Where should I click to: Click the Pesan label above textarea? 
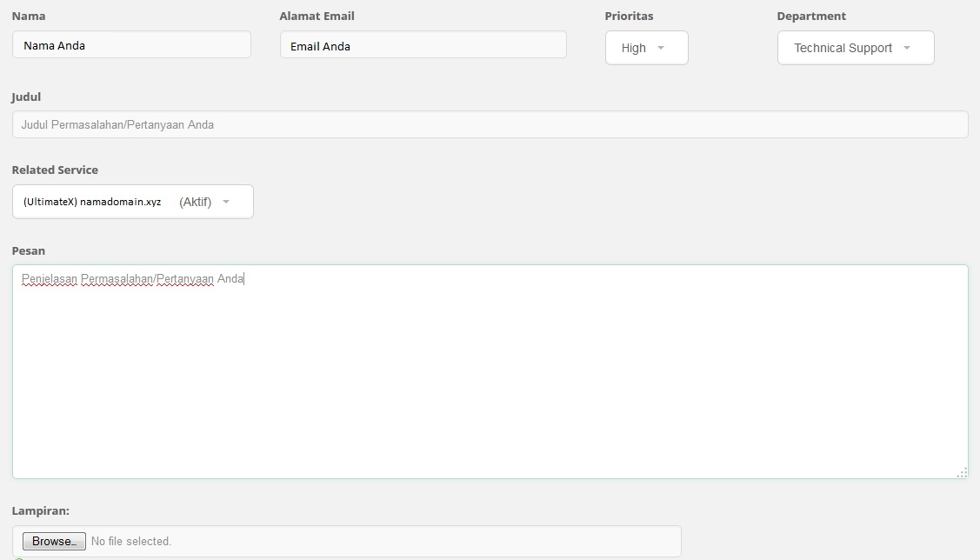pos(29,250)
